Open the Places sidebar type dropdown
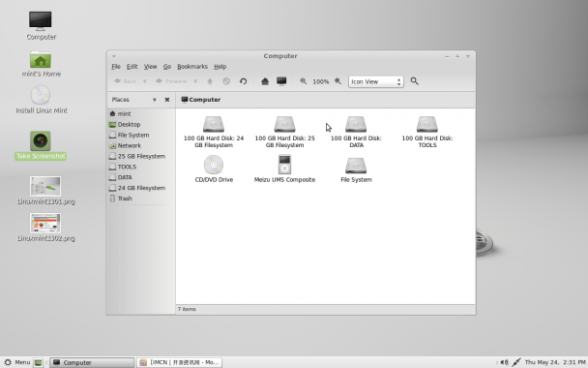This screenshot has width=588, height=368. point(154,100)
